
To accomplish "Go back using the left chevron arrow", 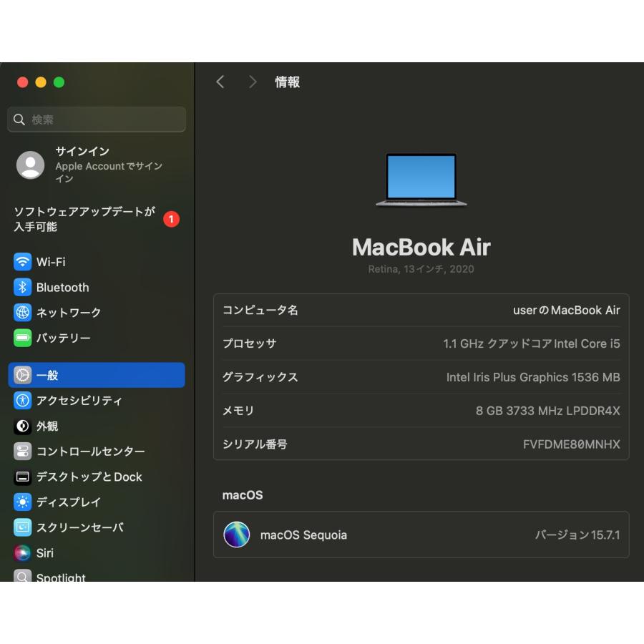I will tap(220, 82).
